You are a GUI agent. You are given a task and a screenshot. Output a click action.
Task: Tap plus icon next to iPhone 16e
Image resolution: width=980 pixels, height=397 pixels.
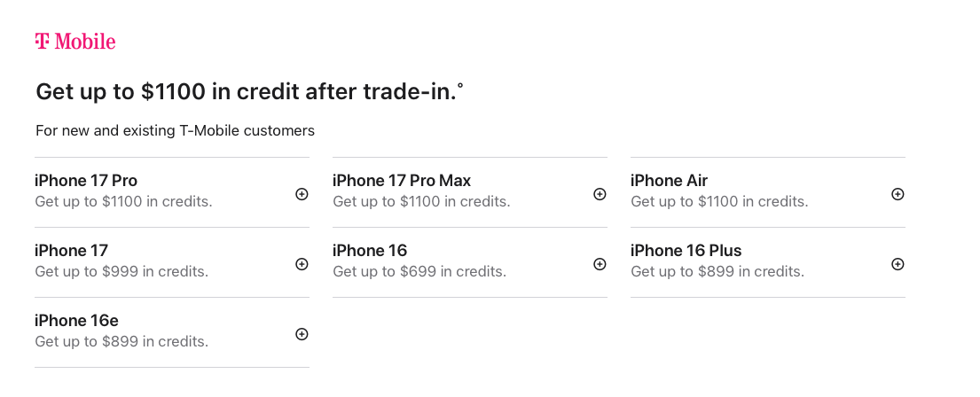pos(302,334)
